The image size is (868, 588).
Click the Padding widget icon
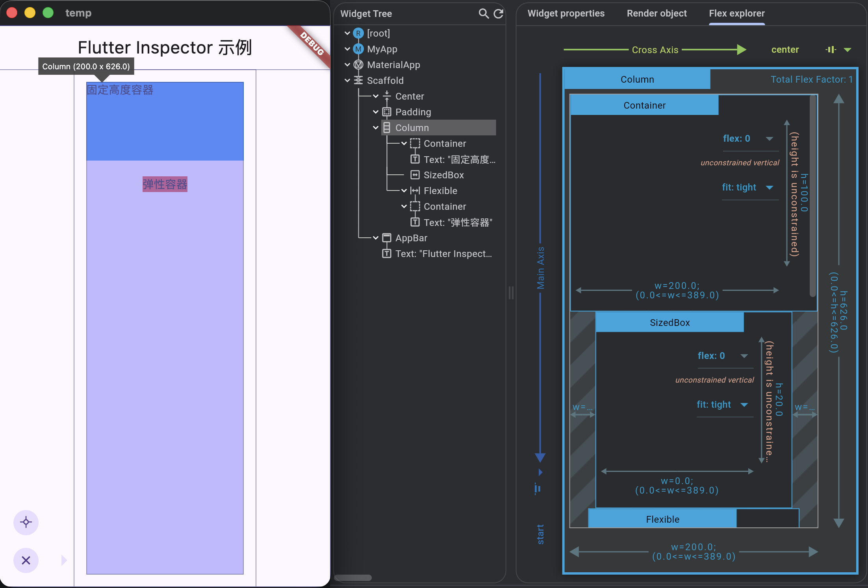point(387,112)
